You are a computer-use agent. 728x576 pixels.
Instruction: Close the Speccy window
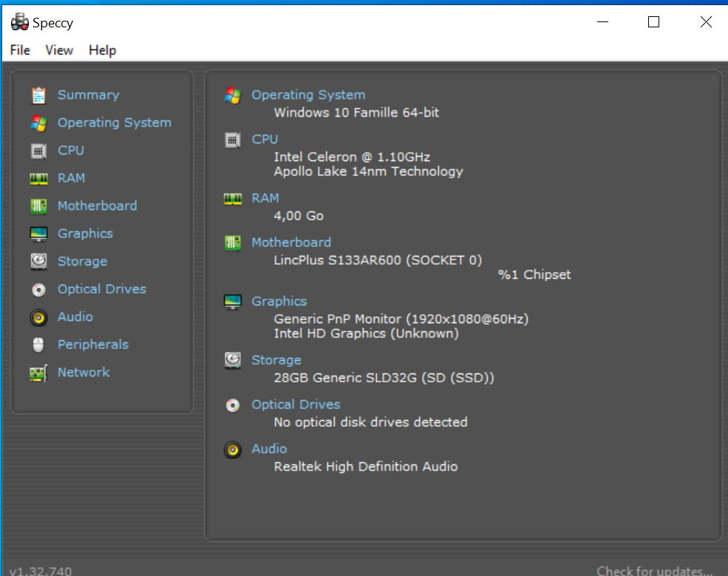[x=706, y=22]
